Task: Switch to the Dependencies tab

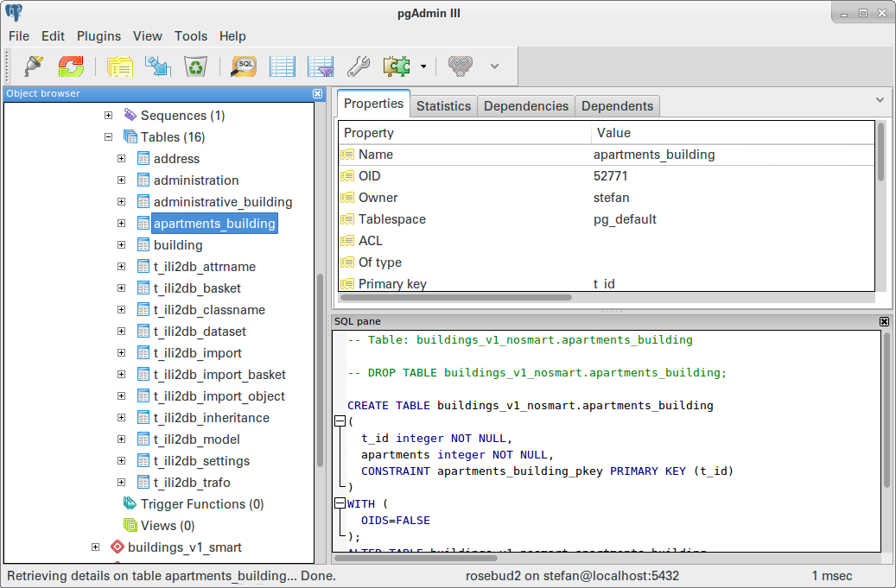Action: 525,106
